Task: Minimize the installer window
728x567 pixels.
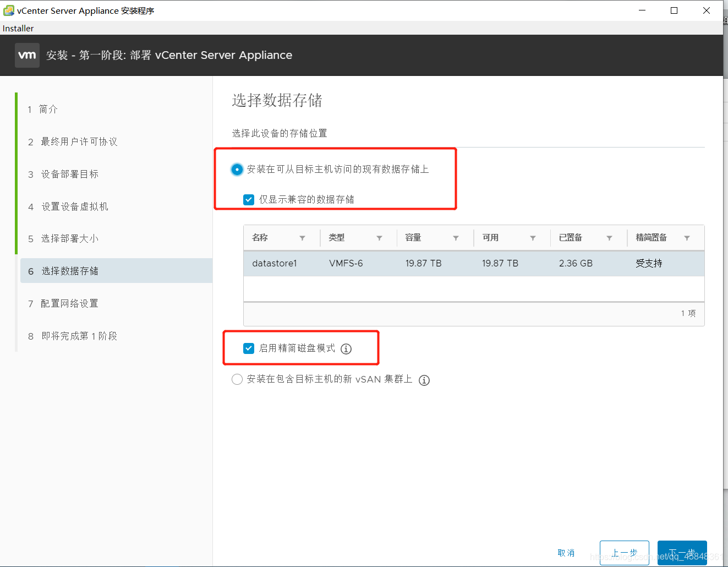Action: pos(642,10)
